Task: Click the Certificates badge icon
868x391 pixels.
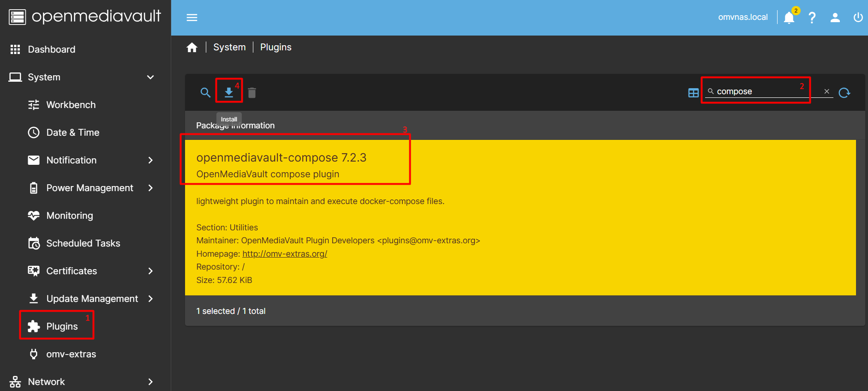Action: 34,271
